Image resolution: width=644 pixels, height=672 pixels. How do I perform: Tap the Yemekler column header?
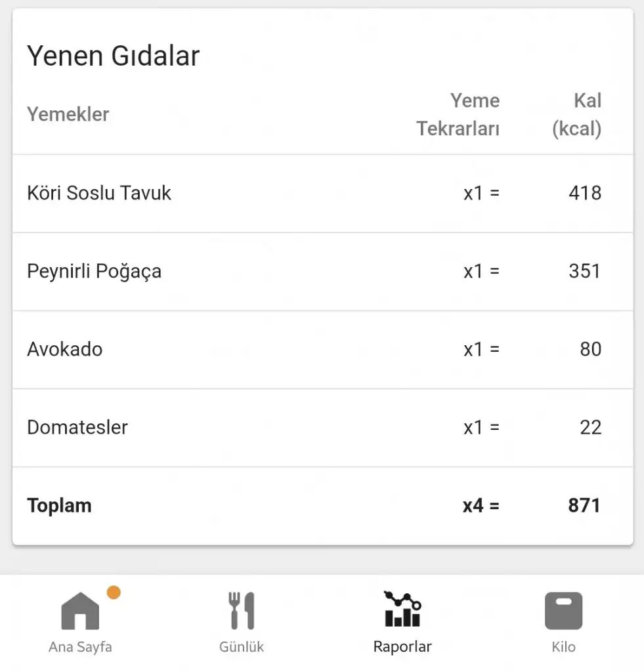(x=68, y=114)
